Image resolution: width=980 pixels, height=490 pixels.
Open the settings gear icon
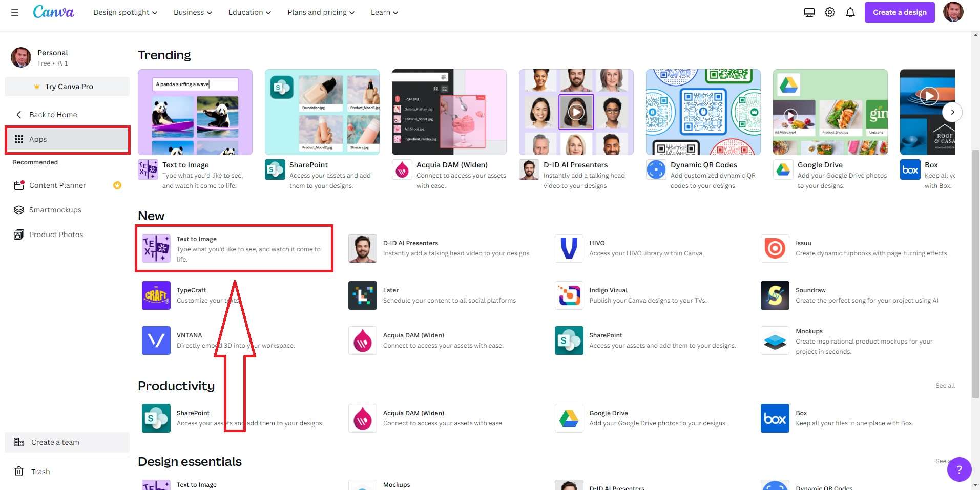[830, 12]
